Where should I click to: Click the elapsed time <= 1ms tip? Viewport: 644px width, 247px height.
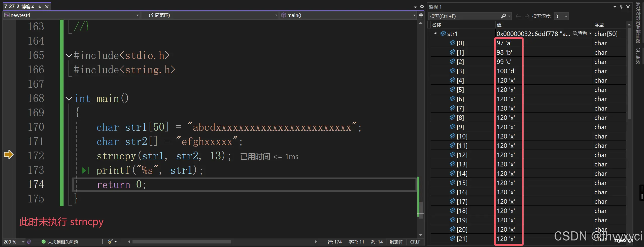click(x=269, y=157)
